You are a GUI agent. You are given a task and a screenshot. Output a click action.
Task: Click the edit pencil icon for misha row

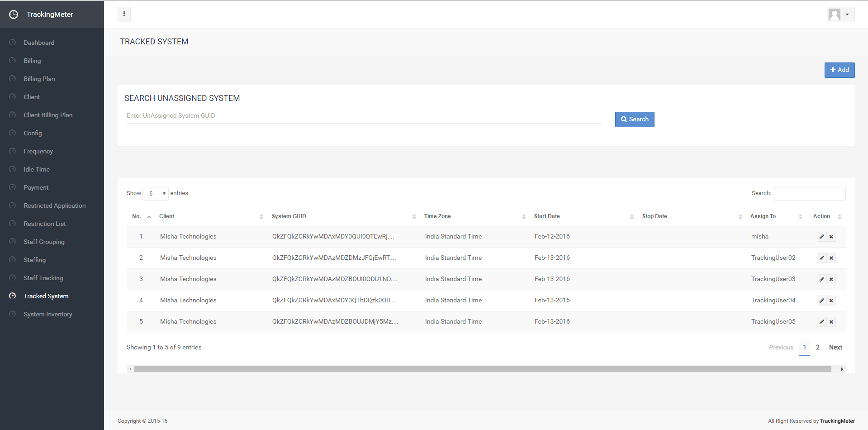pyautogui.click(x=821, y=237)
